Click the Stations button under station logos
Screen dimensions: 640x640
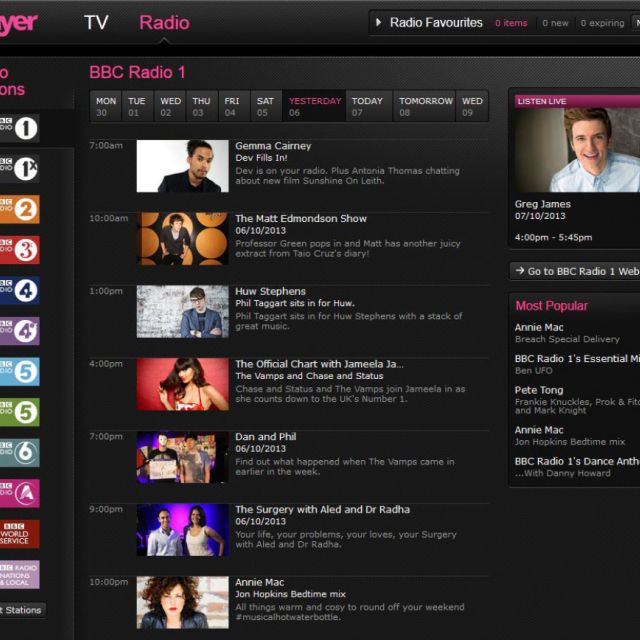pyautogui.click(x=22, y=610)
